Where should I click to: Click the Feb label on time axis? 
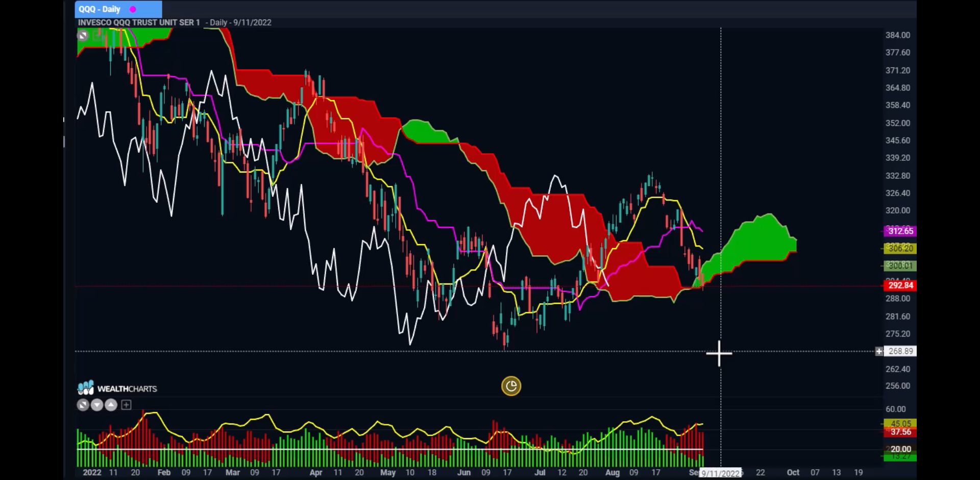click(164, 473)
